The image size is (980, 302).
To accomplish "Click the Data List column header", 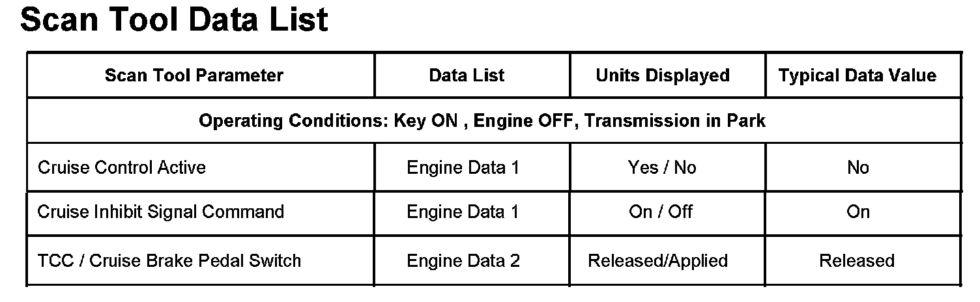I will 467,75.
